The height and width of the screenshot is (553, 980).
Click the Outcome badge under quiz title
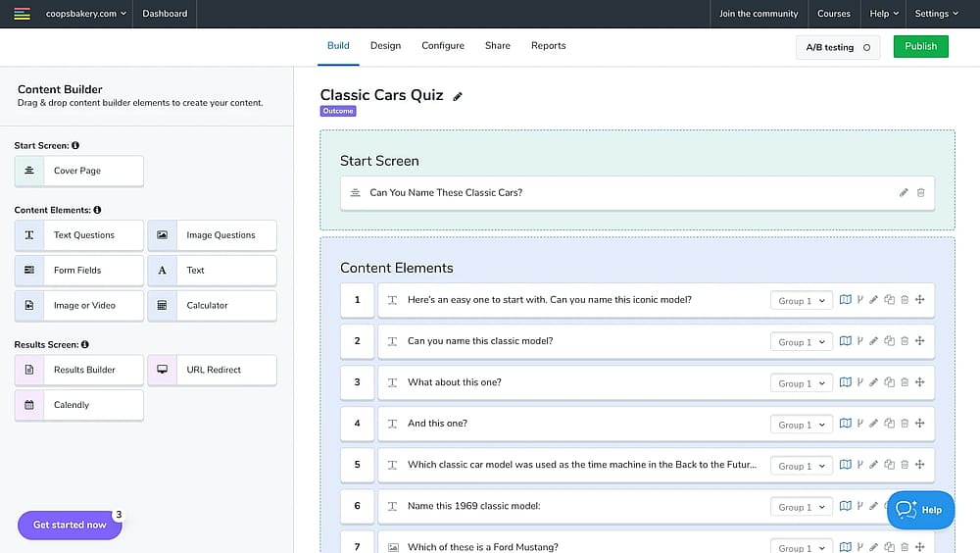tap(338, 111)
